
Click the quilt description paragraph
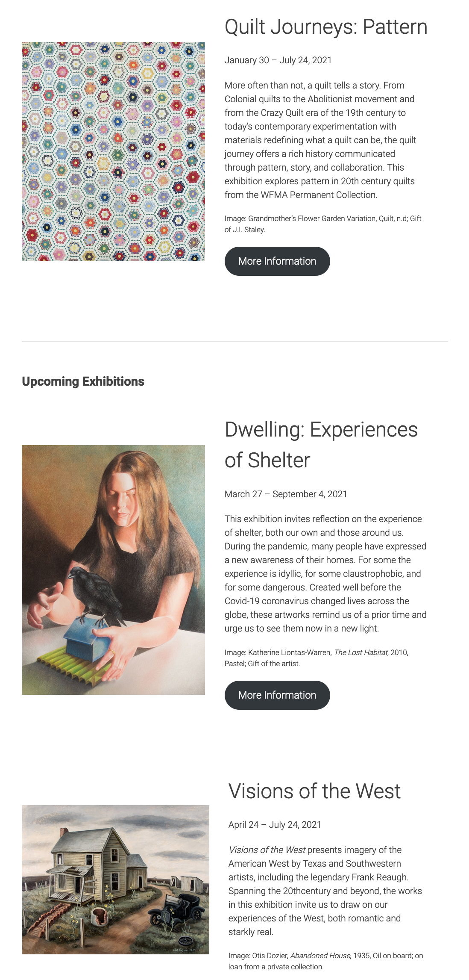click(320, 140)
